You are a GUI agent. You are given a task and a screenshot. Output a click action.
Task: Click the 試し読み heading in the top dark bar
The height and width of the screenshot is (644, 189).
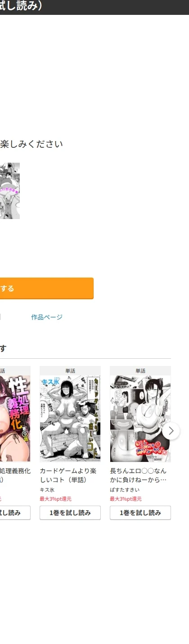pos(21,7)
